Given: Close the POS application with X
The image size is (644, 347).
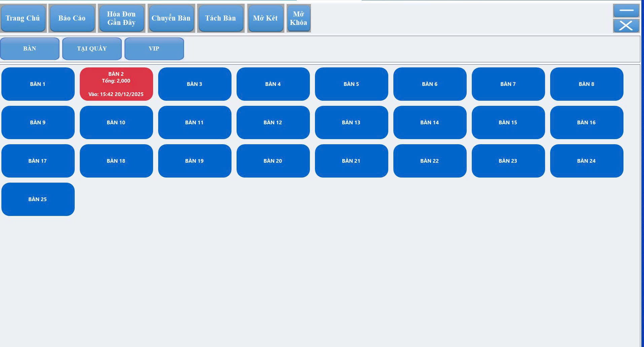Looking at the screenshot, I should (x=626, y=26).
